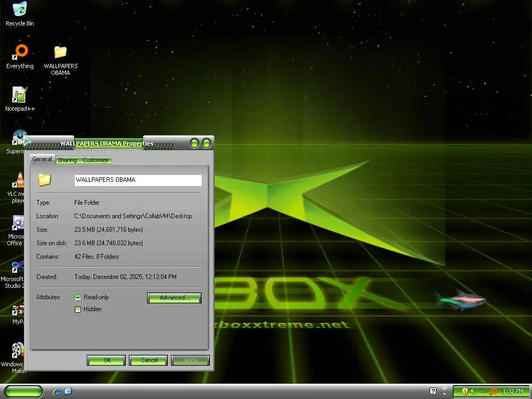The width and height of the screenshot is (532, 399).
Task: Open Advanced attributes dialog
Action: [x=175, y=298]
